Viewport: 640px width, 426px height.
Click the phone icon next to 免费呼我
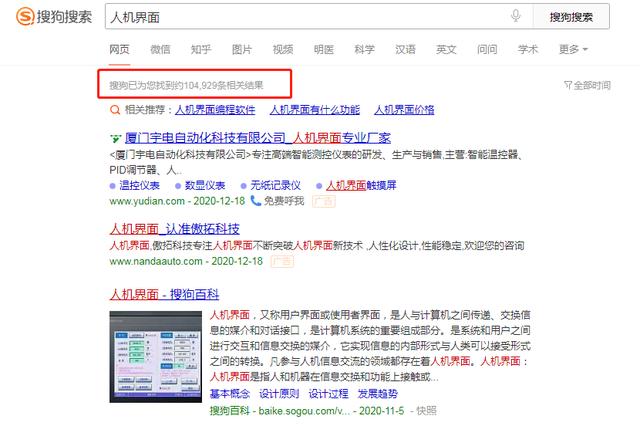click(256, 201)
